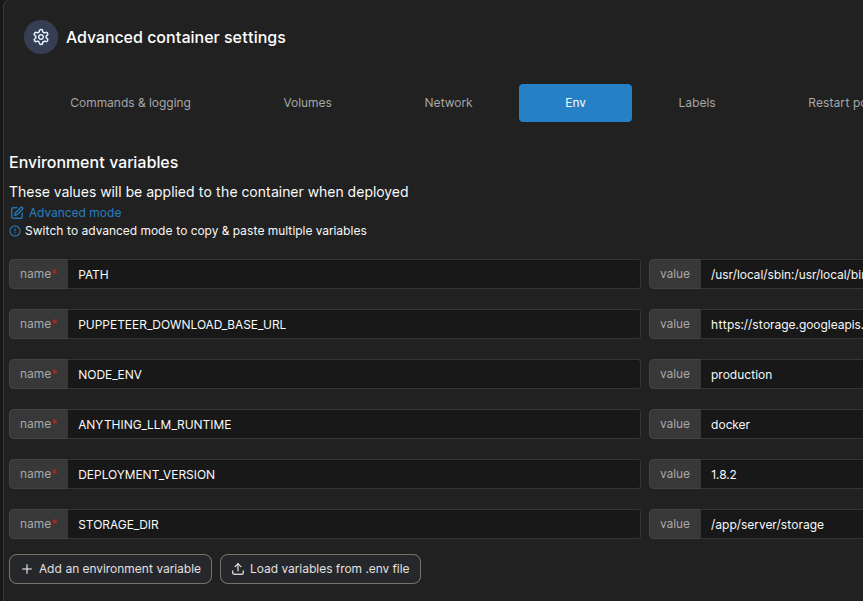The height and width of the screenshot is (601, 863).
Task: Switch to the Volumes tab
Action: (x=307, y=103)
